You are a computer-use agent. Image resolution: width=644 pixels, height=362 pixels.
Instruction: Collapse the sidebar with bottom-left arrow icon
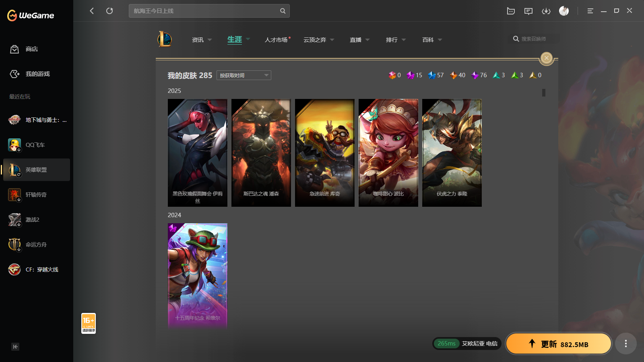click(x=15, y=347)
